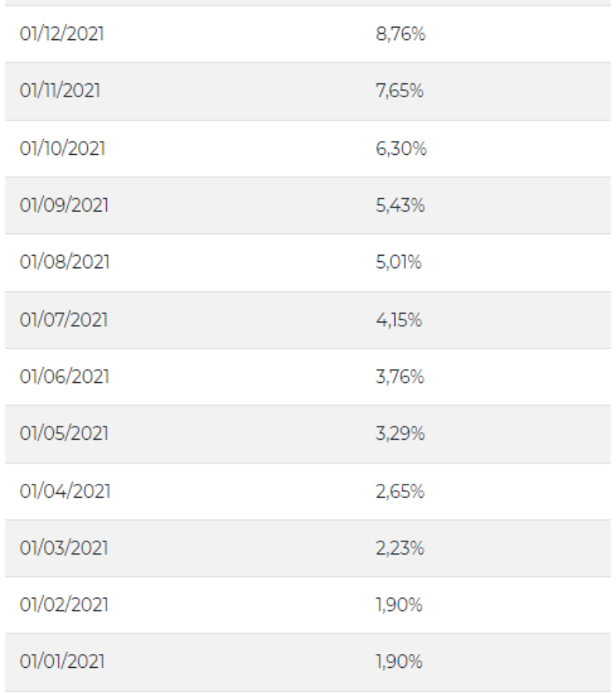The image size is (616, 694).
Task: Select the 5,01% rate value
Action: point(398,263)
